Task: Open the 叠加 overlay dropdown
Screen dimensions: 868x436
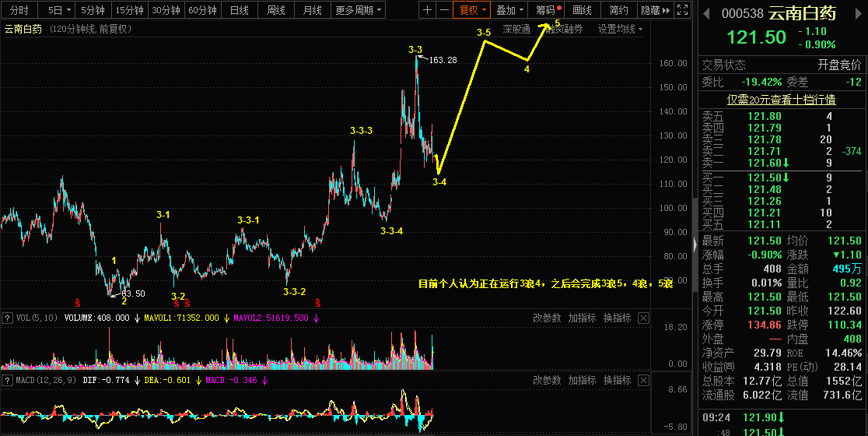Action: 509,9
